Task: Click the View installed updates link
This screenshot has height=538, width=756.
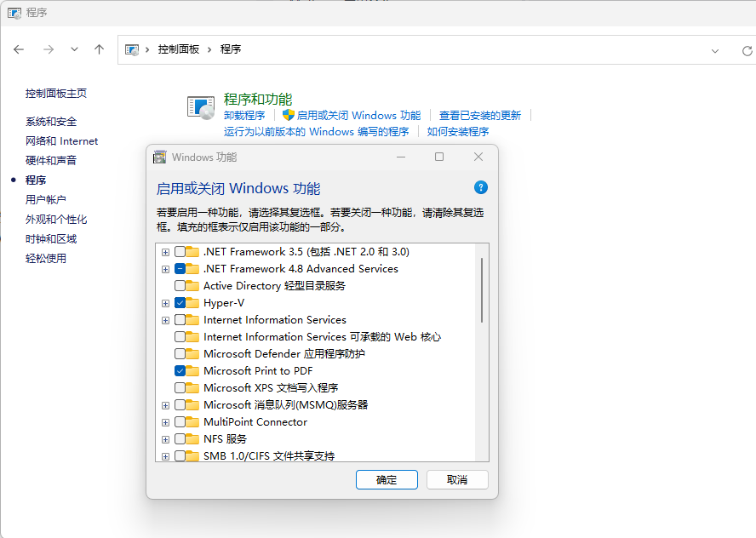Action: [x=479, y=115]
